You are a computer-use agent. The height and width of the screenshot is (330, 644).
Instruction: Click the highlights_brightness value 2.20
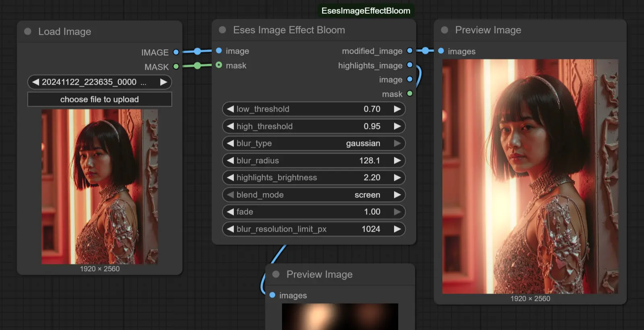click(372, 177)
